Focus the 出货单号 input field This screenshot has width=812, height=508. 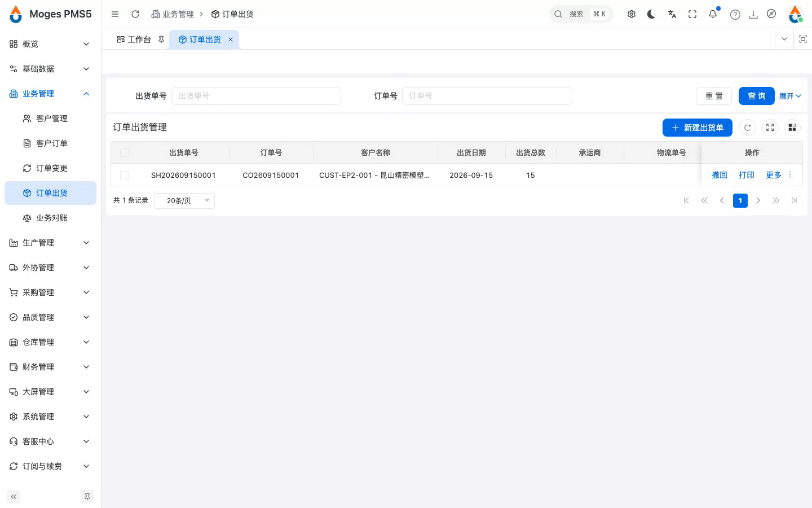[x=256, y=96]
